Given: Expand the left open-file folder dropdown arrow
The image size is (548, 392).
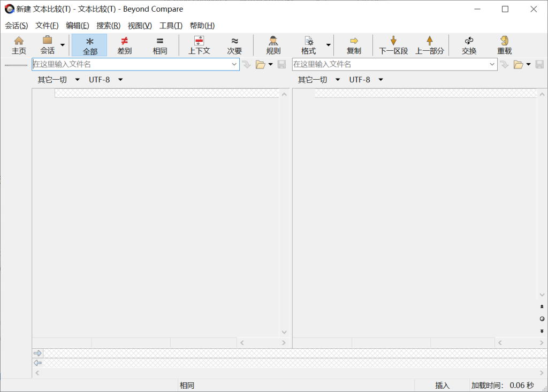Looking at the screenshot, I should coord(270,64).
